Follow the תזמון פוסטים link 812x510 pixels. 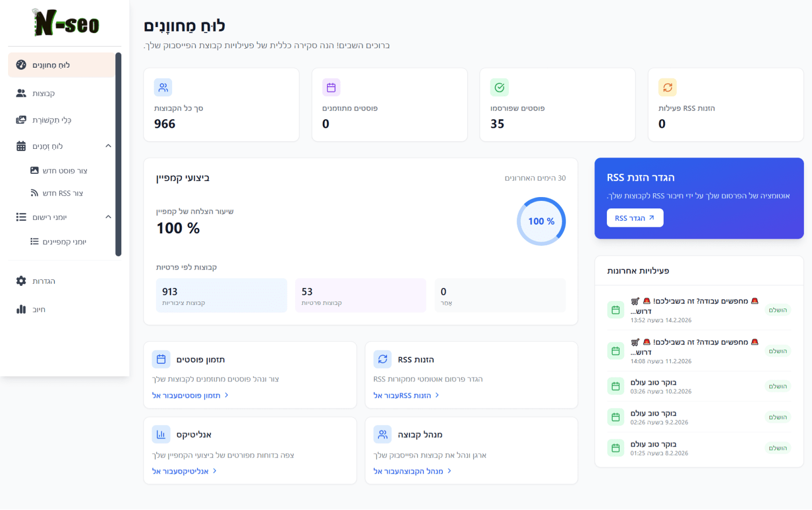[190, 396]
